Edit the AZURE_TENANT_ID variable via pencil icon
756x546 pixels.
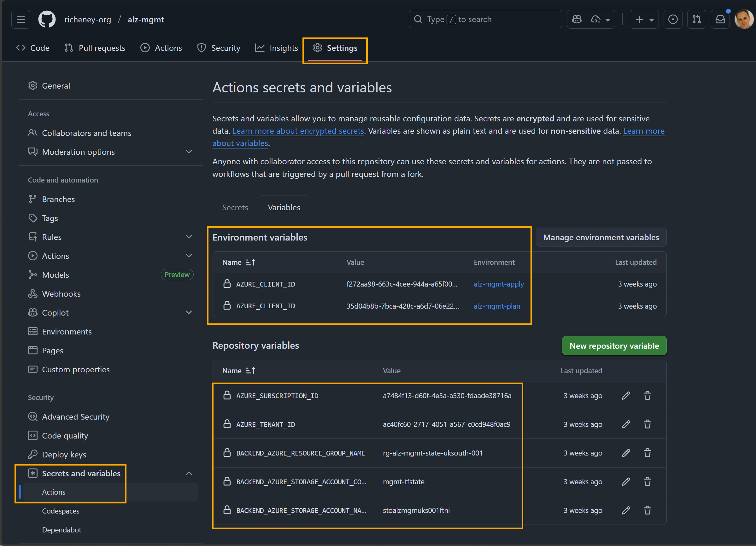pos(626,424)
